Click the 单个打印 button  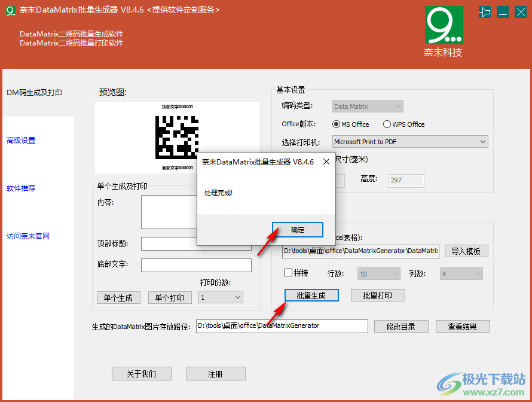click(170, 298)
